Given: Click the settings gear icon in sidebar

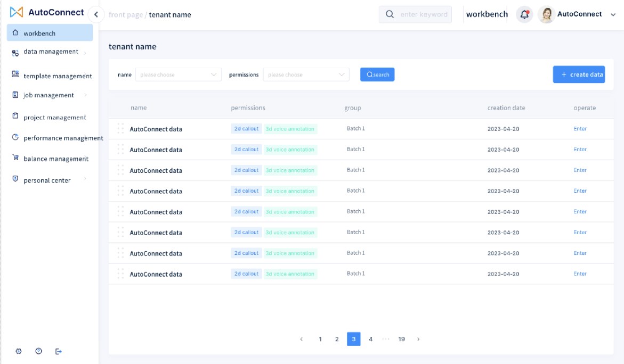Looking at the screenshot, I should coord(19,351).
